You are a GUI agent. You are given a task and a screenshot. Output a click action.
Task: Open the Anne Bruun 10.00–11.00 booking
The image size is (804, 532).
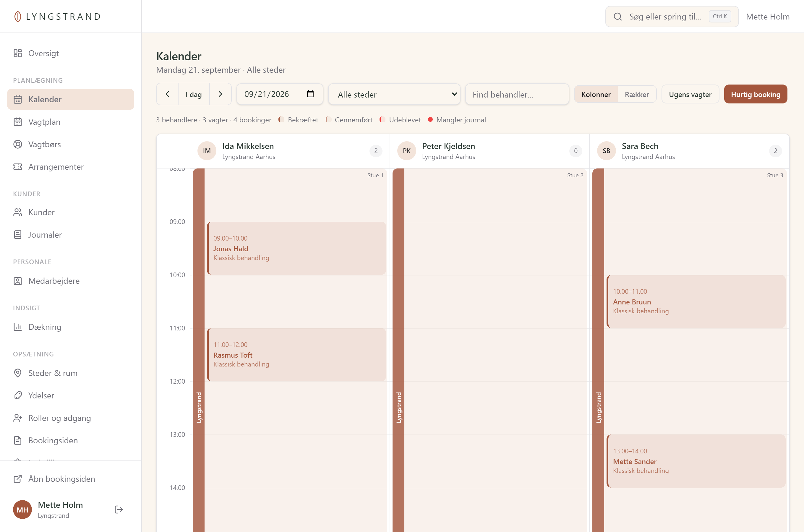pyautogui.click(x=696, y=302)
